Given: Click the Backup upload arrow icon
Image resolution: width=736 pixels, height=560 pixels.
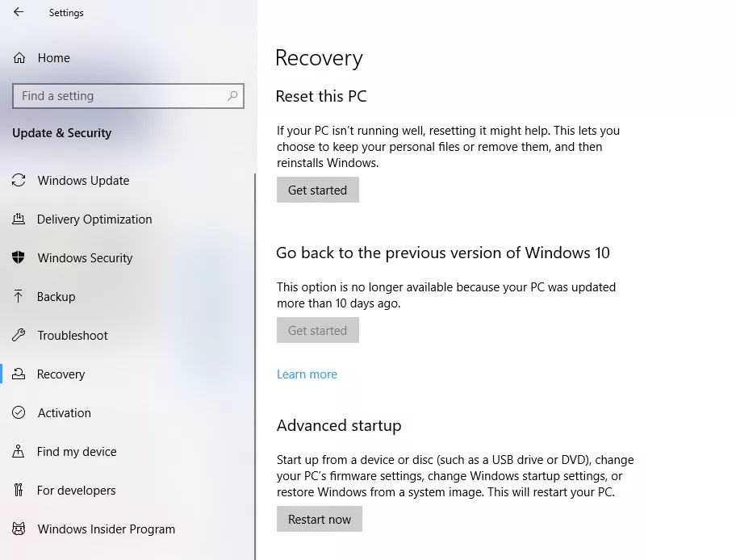Looking at the screenshot, I should [19, 297].
